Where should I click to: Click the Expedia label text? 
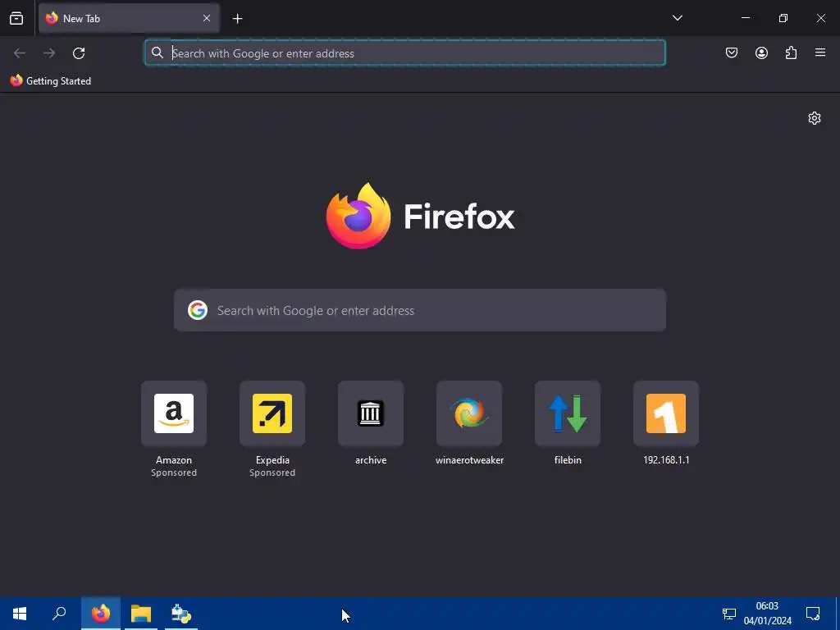272,460
